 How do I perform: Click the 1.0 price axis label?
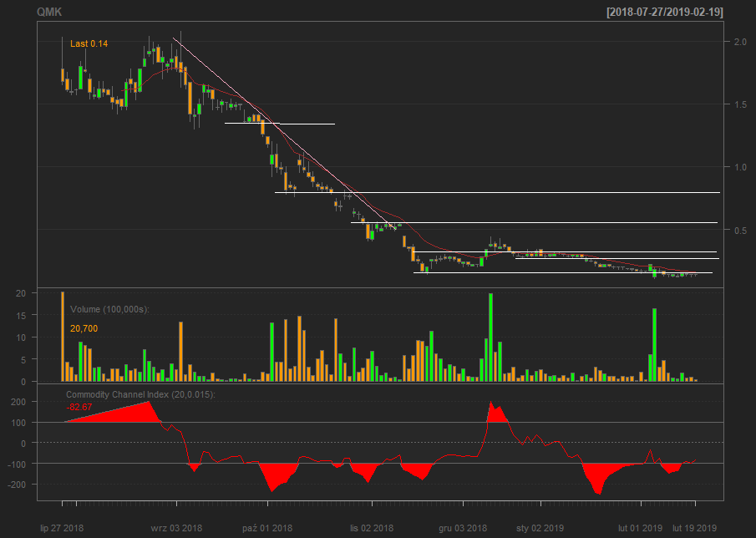click(x=741, y=167)
